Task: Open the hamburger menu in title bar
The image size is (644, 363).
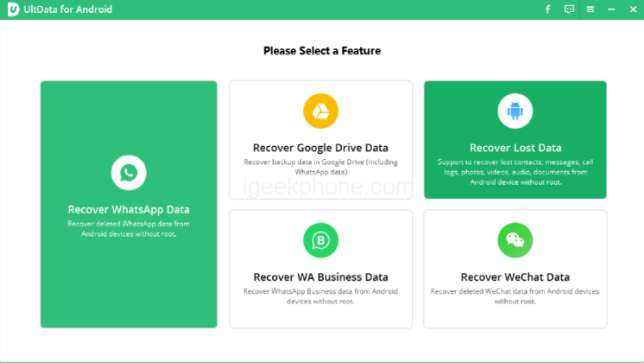Action: (x=590, y=10)
